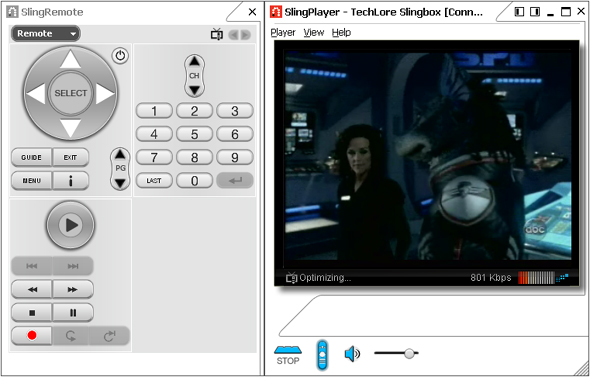590x377 pixels.
Task: Click the SELECT button in the d-pad
Action: pos(70,93)
